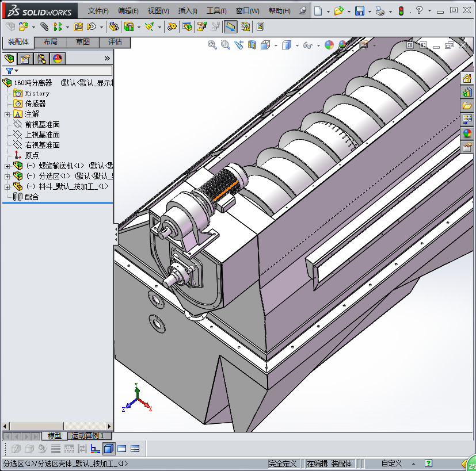Open the ConfigurationManager tab icon
The image size is (476, 471).
point(41,59)
